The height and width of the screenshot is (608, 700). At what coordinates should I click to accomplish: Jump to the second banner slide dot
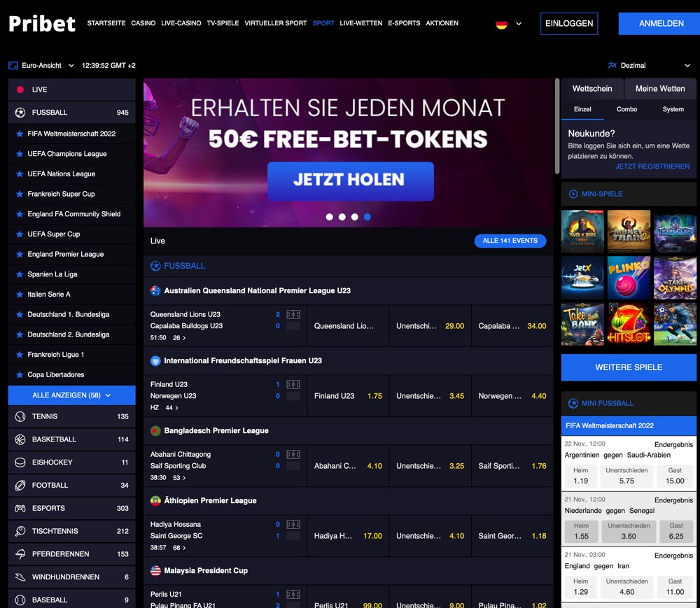pyautogui.click(x=342, y=217)
